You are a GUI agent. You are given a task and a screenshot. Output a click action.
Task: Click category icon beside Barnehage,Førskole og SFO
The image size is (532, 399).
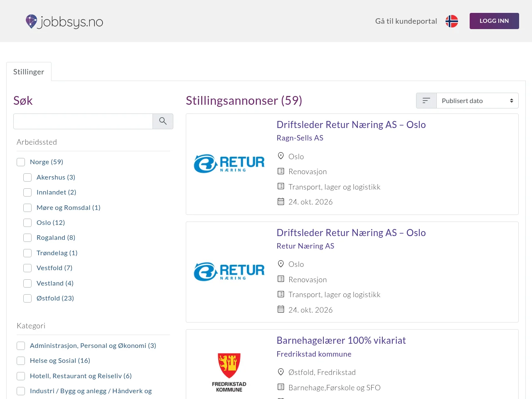(281, 387)
